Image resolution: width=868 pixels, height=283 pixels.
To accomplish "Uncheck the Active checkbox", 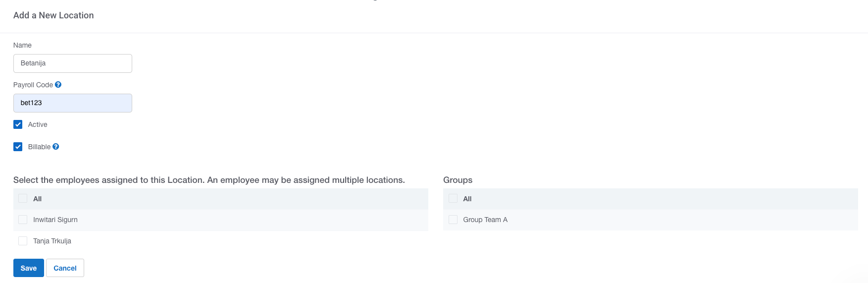I will coord(18,124).
